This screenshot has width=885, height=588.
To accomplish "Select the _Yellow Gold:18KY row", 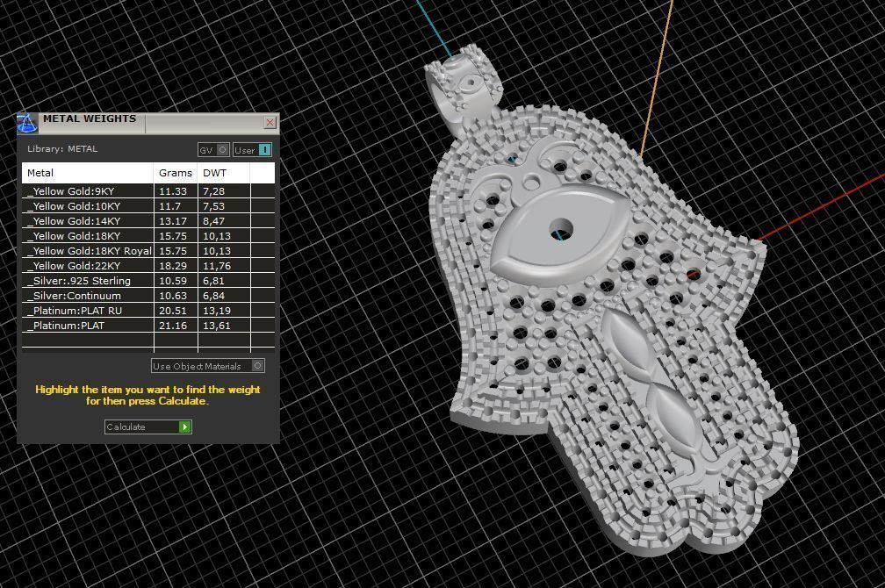I will tap(148, 236).
